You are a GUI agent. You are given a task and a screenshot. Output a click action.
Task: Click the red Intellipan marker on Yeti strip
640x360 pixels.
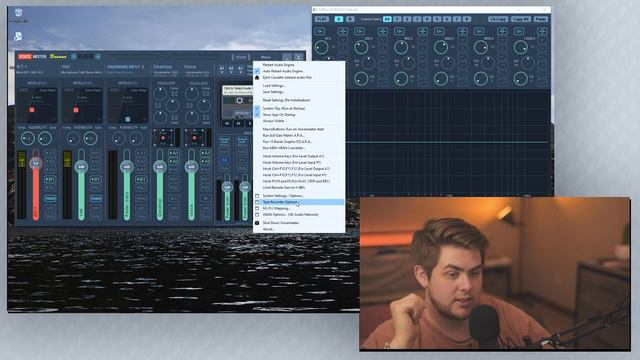76,110
